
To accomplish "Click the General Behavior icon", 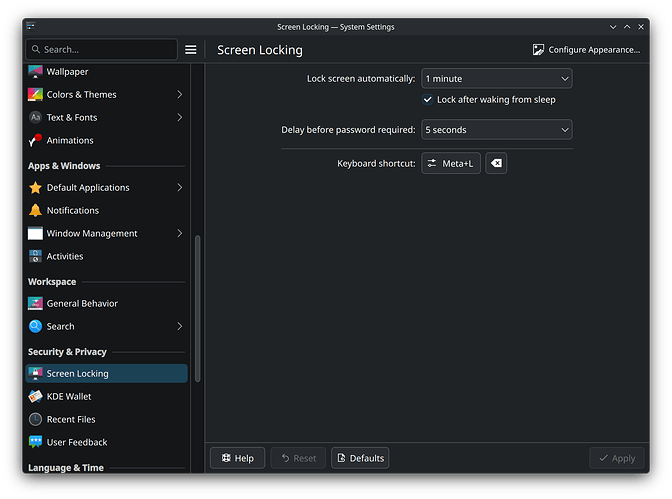I will coord(35,304).
